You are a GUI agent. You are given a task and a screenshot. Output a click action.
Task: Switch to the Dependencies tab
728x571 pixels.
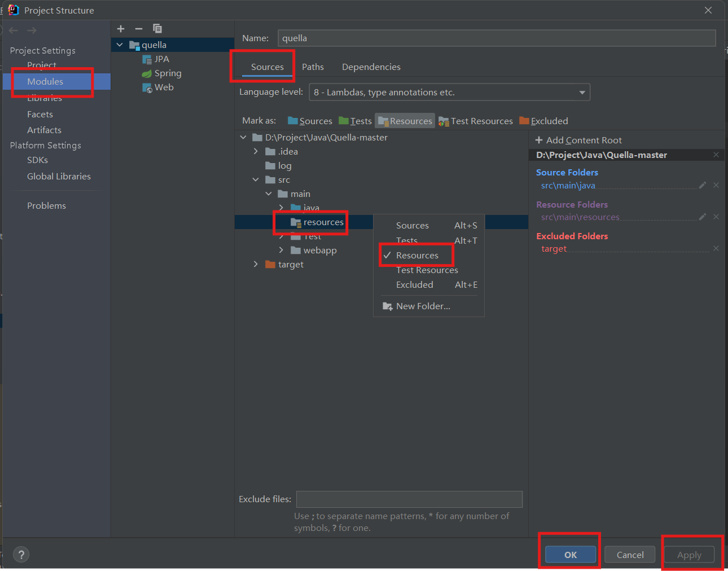tap(371, 67)
